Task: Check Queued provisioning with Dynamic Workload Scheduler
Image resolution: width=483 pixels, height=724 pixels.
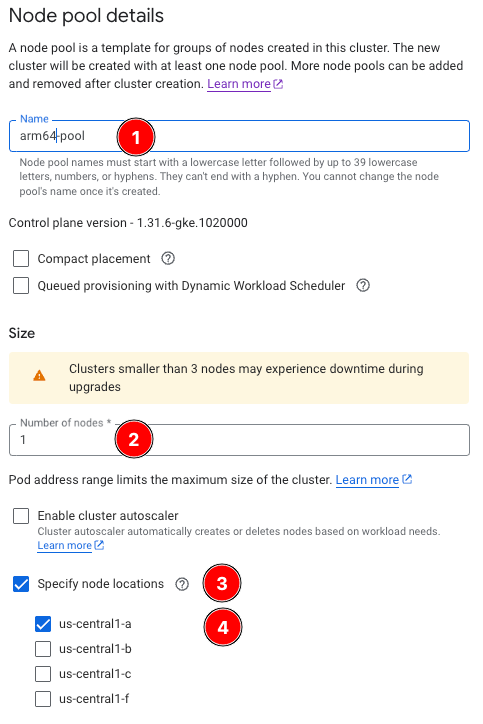Action: click(21, 285)
